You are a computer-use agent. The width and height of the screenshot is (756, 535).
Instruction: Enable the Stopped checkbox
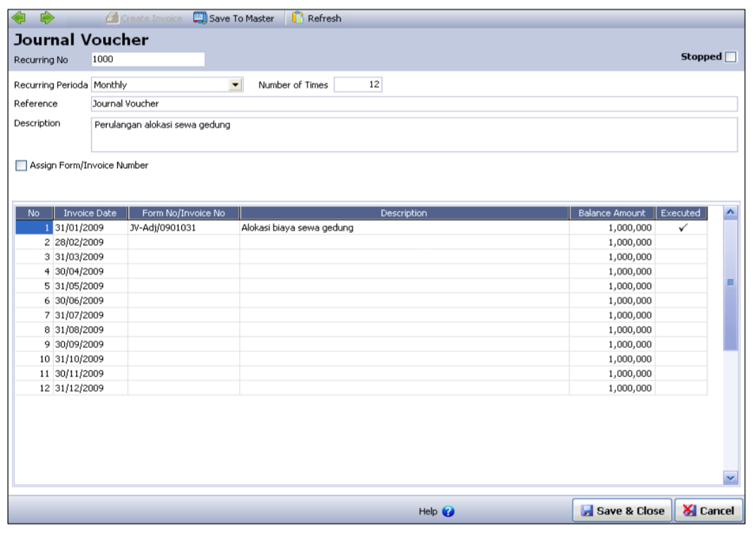point(731,57)
